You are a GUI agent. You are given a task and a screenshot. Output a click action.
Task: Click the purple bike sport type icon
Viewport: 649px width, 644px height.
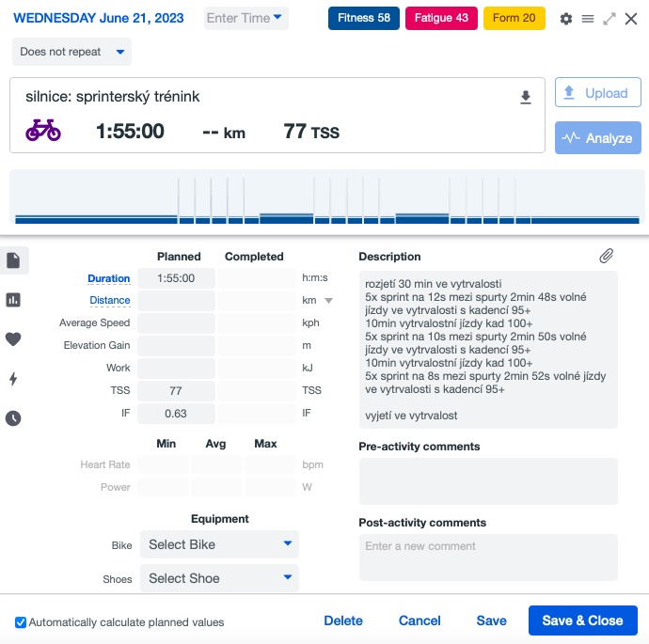tap(43, 131)
